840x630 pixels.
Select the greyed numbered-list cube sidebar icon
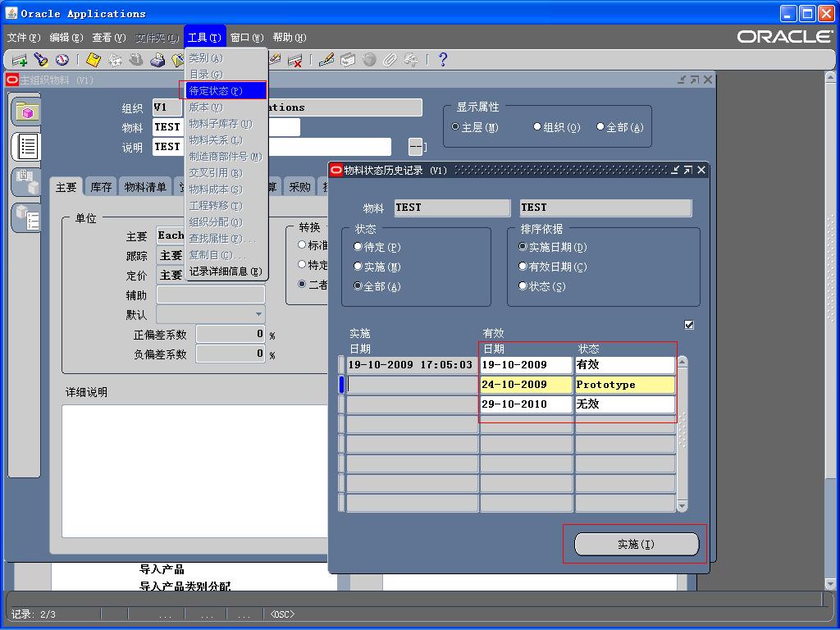point(27,217)
